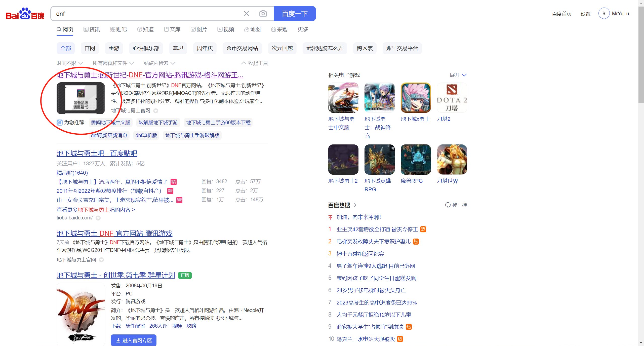The image size is (644, 346).
Task: Open the 创世季.第七季.群星计划 result title
Action: (x=116, y=275)
